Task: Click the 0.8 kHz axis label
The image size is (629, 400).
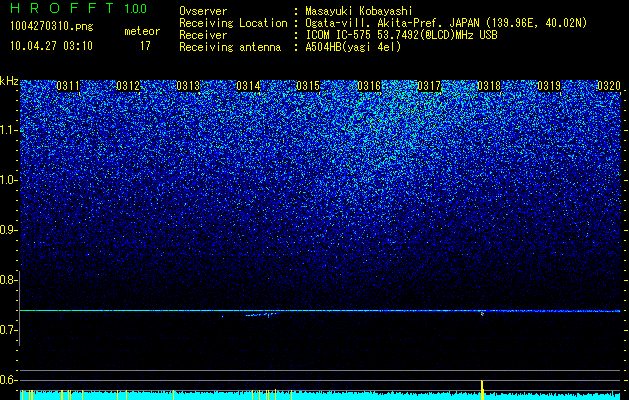Action: (9, 280)
